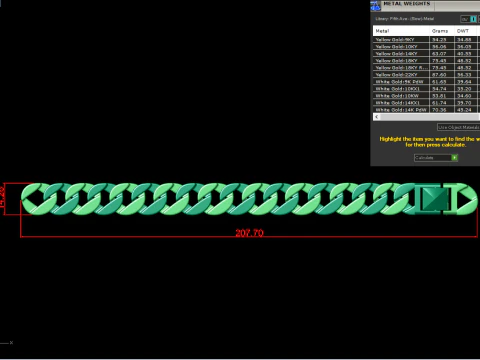This screenshot has height=360, width=480.
Task: Click the cyan icon beside oz
Action: [x=473, y=19]
